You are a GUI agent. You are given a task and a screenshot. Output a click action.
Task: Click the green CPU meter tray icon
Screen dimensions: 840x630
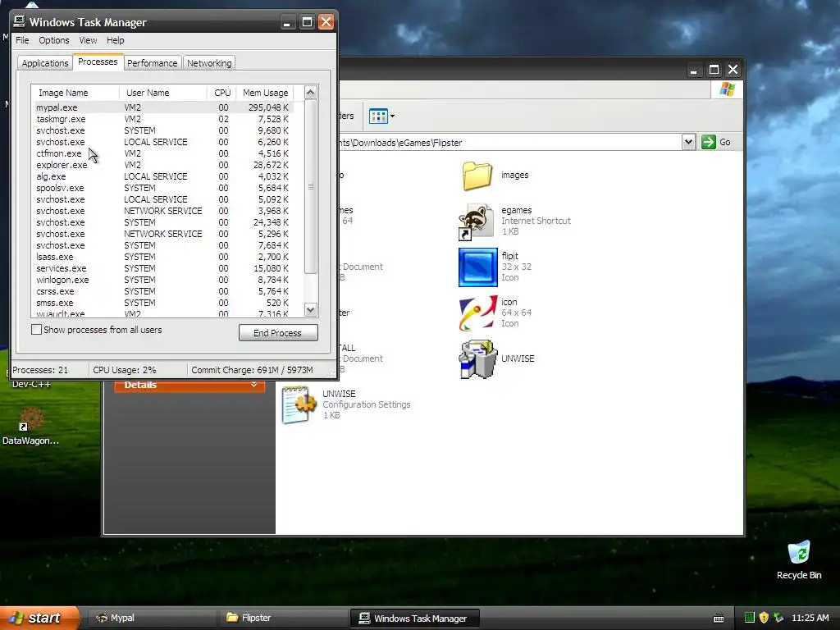[750, 618]
